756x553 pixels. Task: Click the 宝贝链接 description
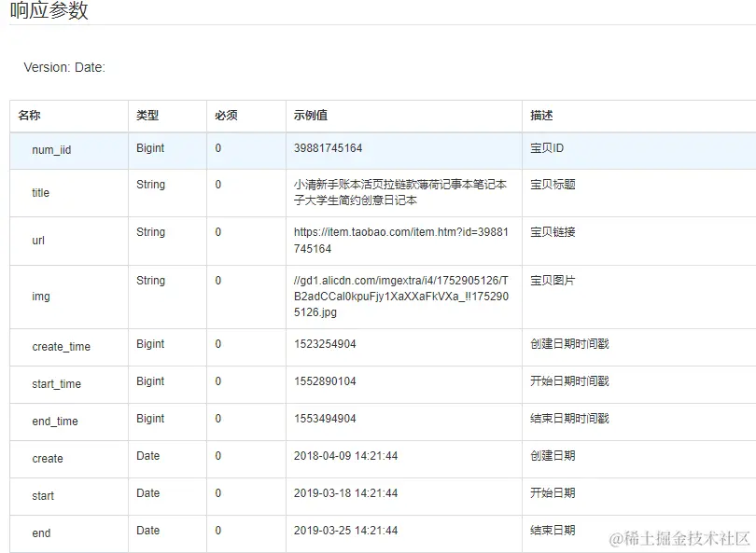tap(553, 232)
